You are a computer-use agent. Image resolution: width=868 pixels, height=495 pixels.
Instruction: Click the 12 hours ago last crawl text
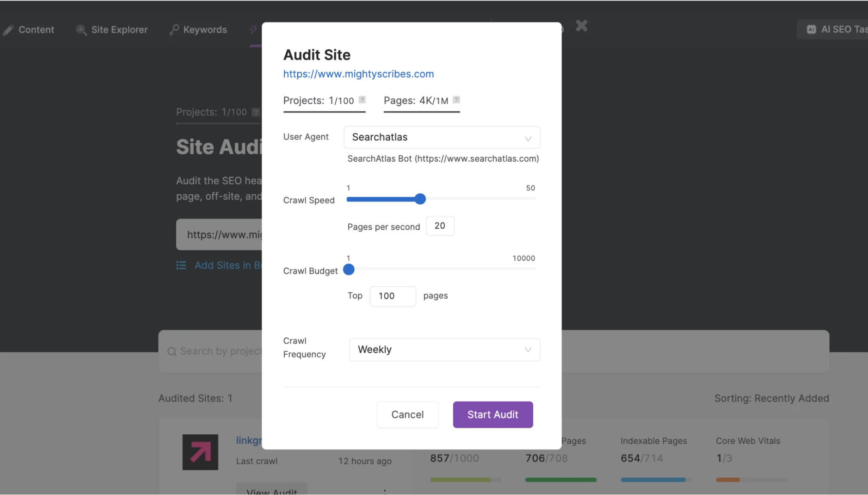[365, 462]
